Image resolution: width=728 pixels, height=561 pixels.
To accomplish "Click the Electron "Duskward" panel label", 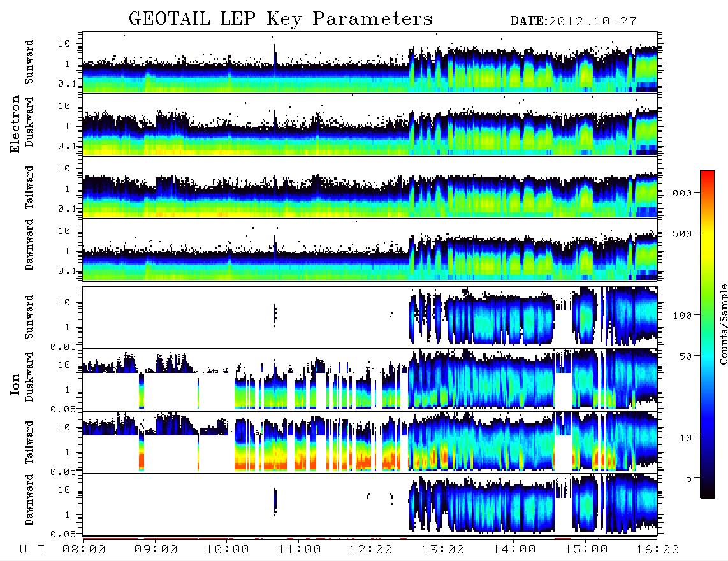I will point(29,122).
